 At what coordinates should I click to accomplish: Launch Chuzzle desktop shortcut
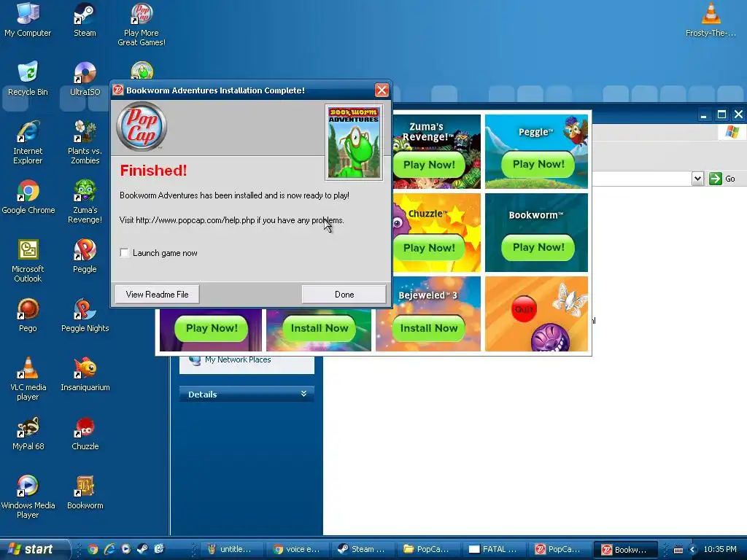pyautogui.click(x=85, y=432)
